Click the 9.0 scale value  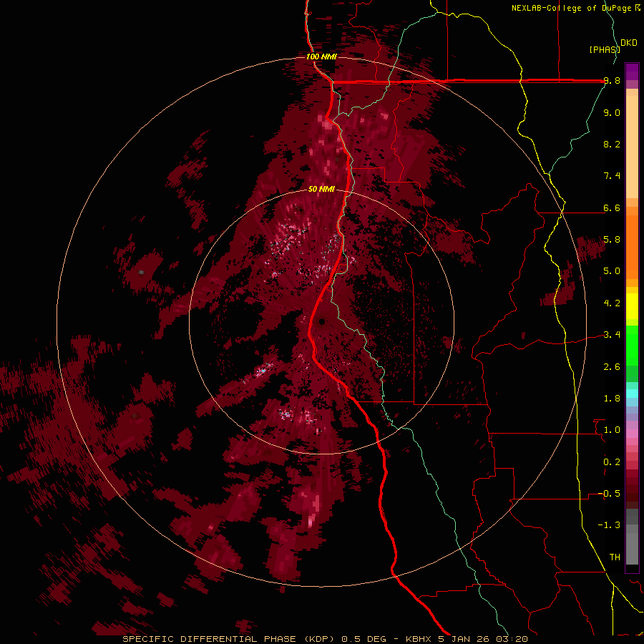pos(612,112)
